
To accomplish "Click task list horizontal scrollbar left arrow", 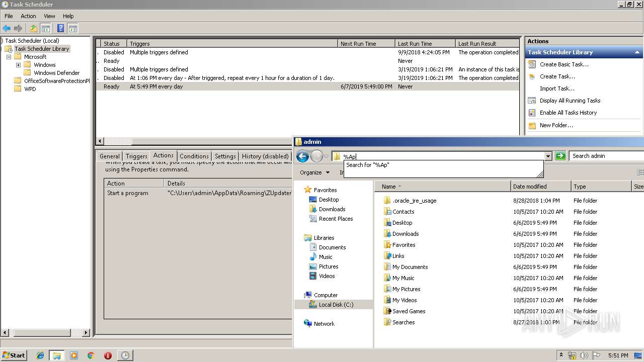I will (100, 141).
